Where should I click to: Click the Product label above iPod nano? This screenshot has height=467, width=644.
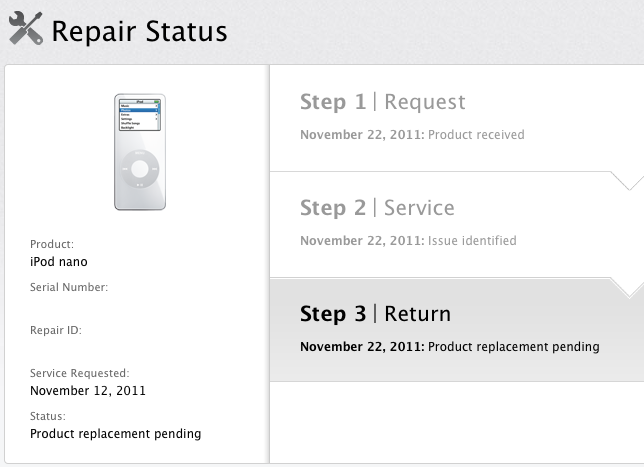click(52, 244)
